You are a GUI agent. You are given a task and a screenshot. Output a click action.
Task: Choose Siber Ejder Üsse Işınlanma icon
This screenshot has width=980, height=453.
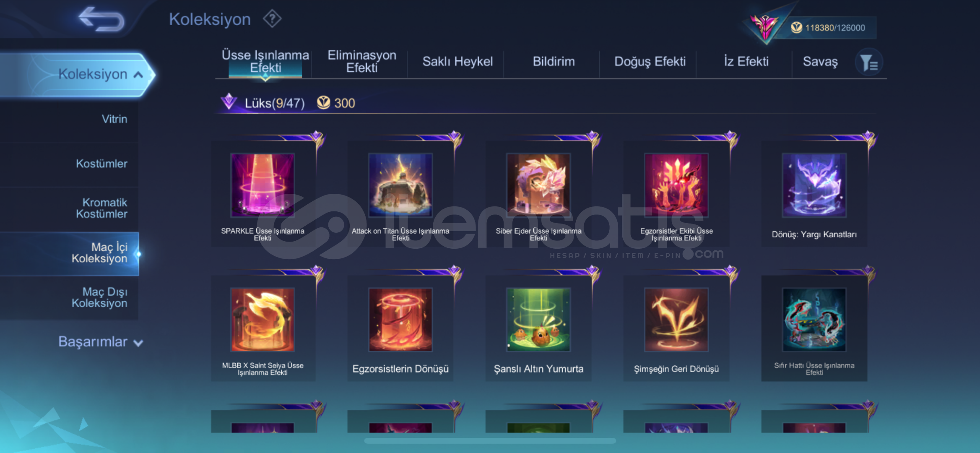click(538, 185)
